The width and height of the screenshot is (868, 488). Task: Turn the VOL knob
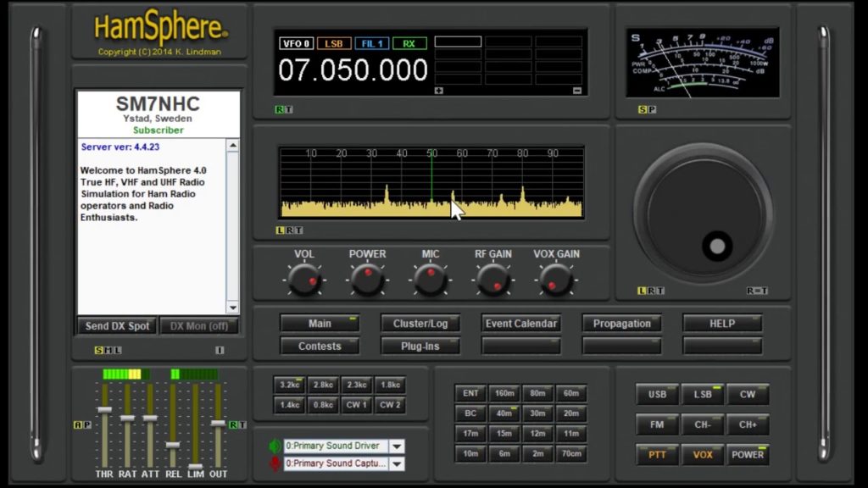pos(304,280)
